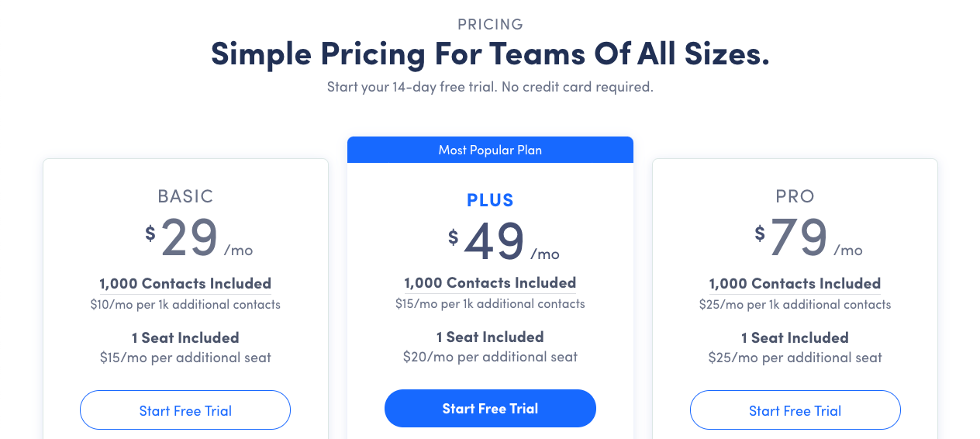Screen dimensions: 980x439
Task: Select the PLUS plan title
Action: [490, 200]
